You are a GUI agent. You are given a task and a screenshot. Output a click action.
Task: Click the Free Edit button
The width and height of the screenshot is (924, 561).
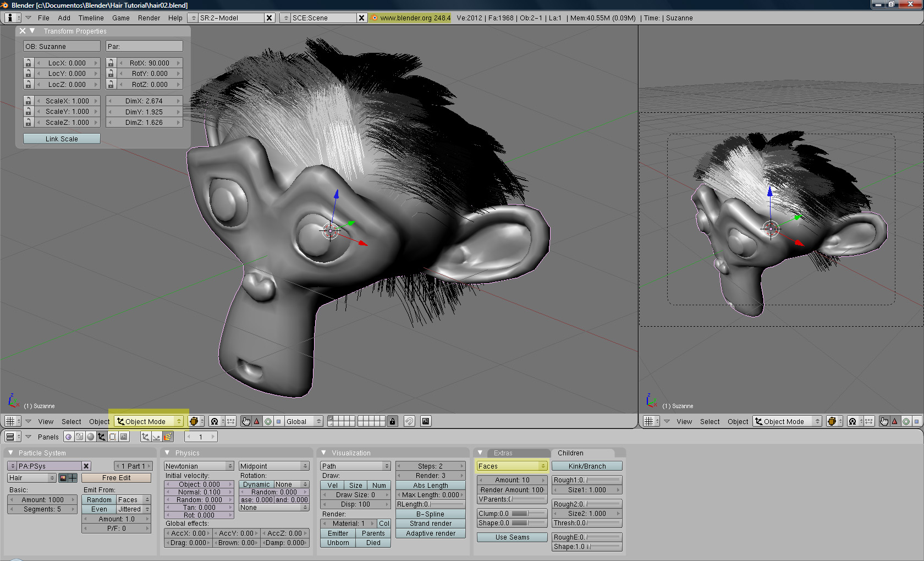coord(116,477)
